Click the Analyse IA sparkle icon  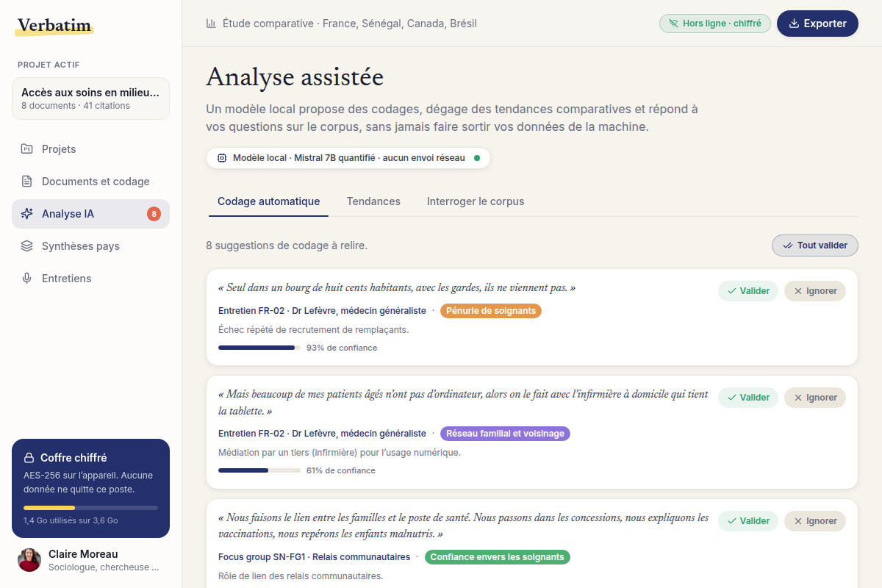27,214
